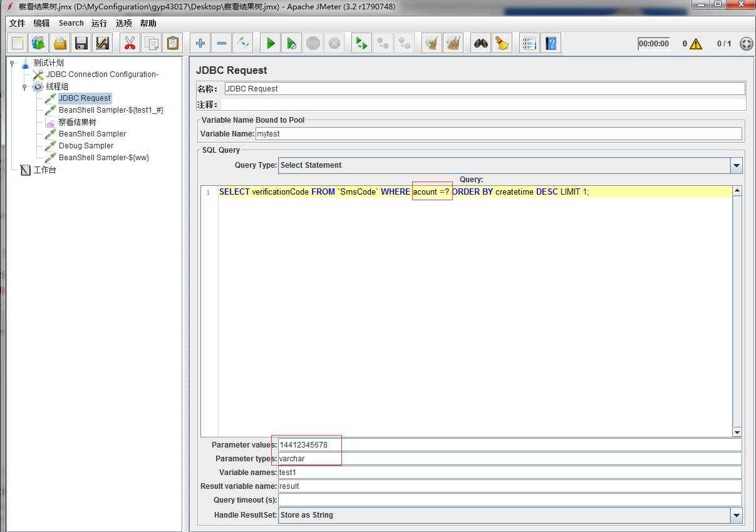Open the 帮助 menu
This screenshot has height=532, width=756.
point(148,23)
